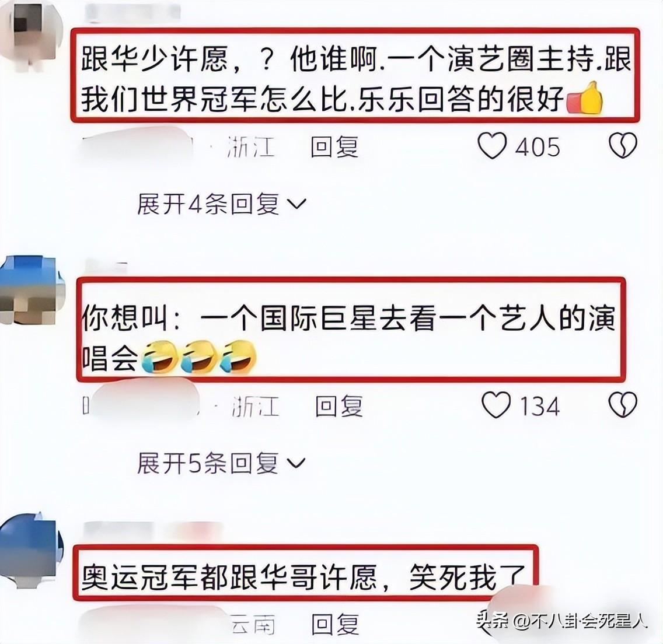Image resolution: width=663 pixels, height=644 pixels.
Task: Click chevron next to 展开5条回复
Action: (x=296, y=464)
